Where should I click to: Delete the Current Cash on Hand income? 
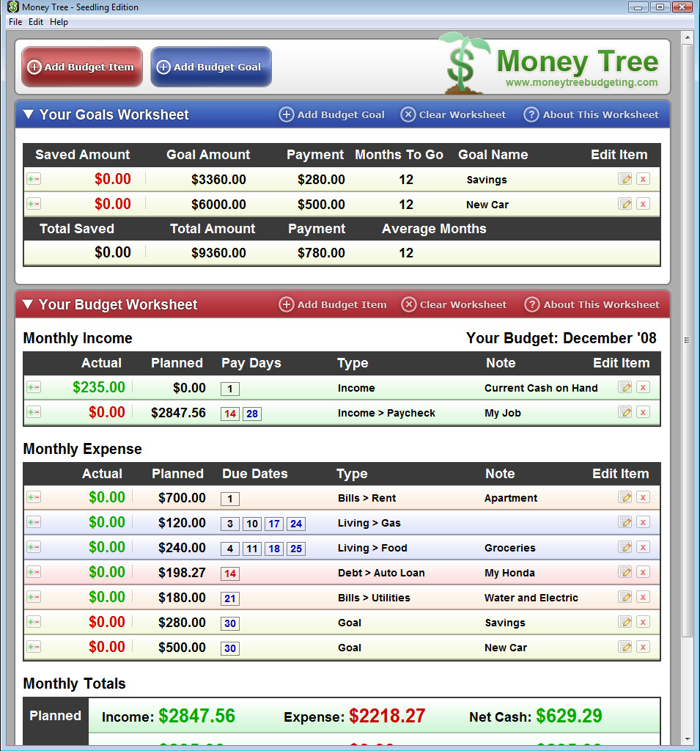click(x=643, y=387)
